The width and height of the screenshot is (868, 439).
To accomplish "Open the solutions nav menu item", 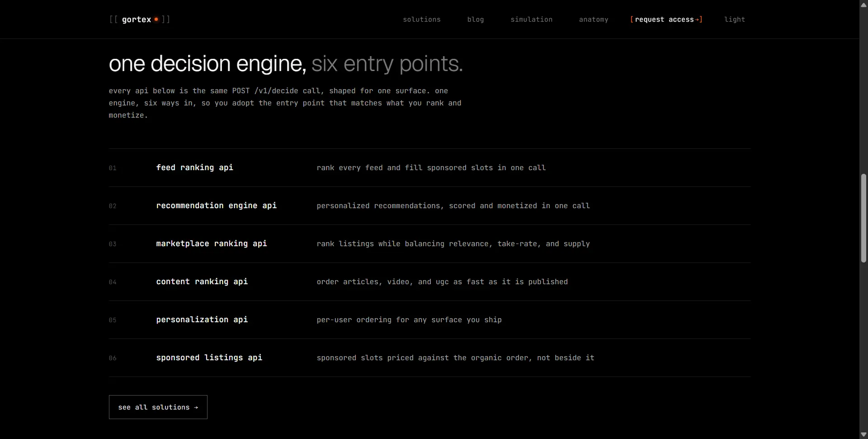I will tap(421, 19).
